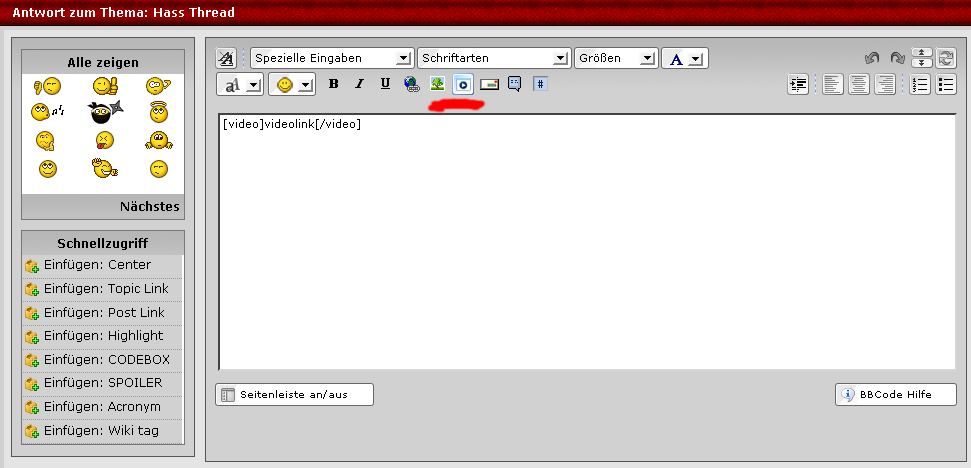Image resolution: width=971 pixels, height=468 pixels.
Task: Increase editor height with the upper arrow
Action: (921, 53)
